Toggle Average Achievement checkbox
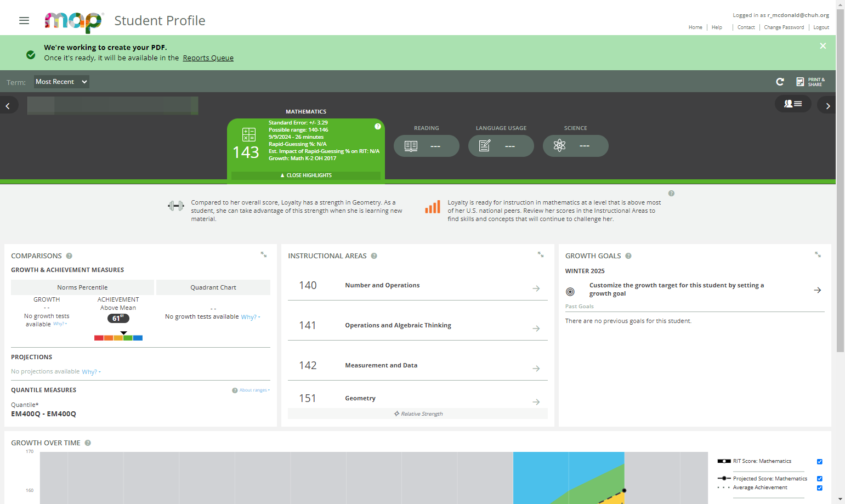This screenshot has height=504, width=845. 820,488
